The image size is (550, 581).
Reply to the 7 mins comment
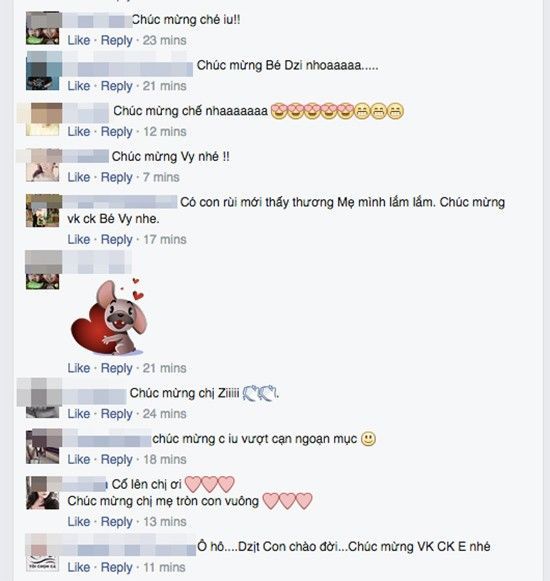pyautogui.click(x=116, y=177)
